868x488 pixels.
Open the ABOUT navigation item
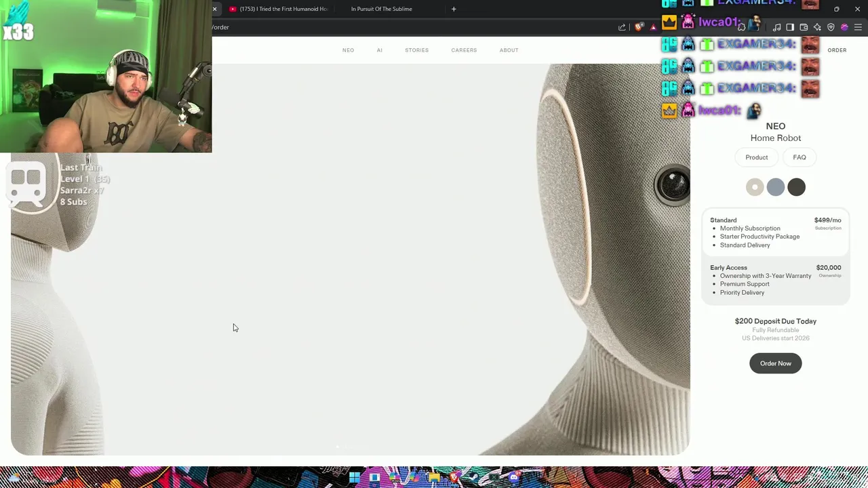tap(509, 50)
